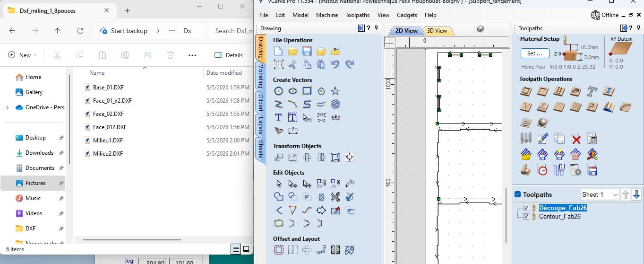This screenshot has width=644, height=264.
Task: Create a V-Carve toolpath
Action: tap(526, 107)
